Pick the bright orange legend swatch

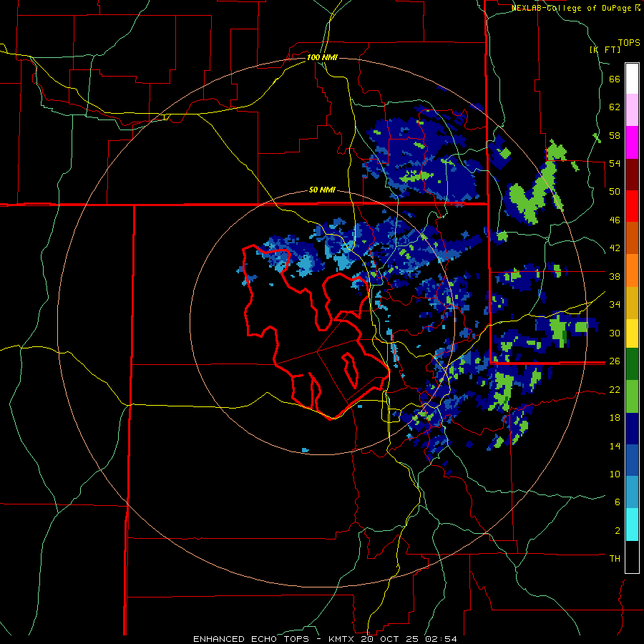[632, 270]
